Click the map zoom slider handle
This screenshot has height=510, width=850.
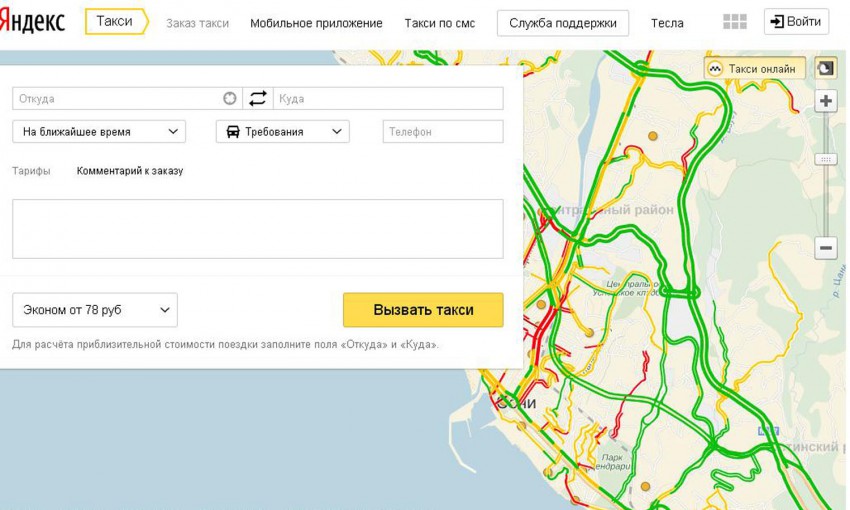(826, 159)
